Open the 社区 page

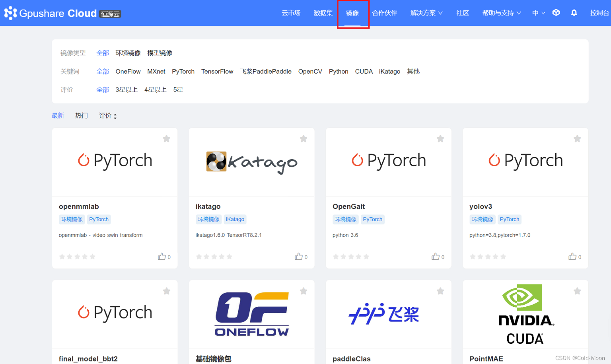(463, 13)
